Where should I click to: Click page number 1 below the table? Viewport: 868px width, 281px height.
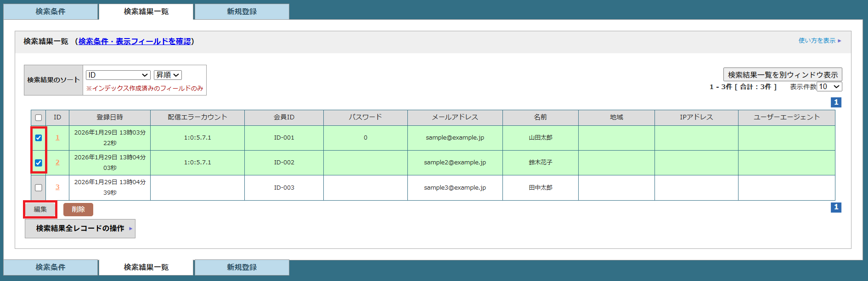tap(836, 207)
